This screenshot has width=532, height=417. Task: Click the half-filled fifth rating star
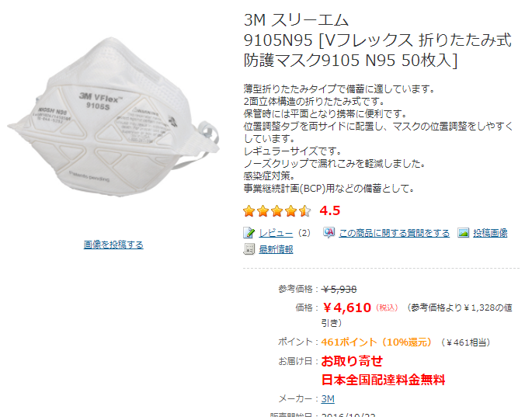[x=304, y=211]
